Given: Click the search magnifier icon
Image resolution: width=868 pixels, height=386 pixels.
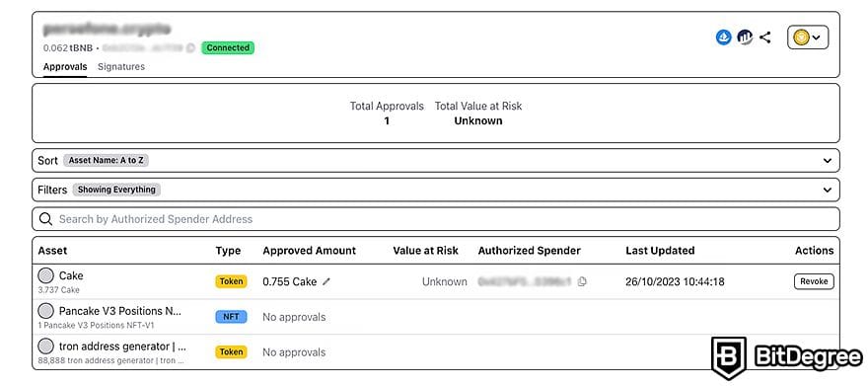Looking at the screenshot, I should click(46, 219).
